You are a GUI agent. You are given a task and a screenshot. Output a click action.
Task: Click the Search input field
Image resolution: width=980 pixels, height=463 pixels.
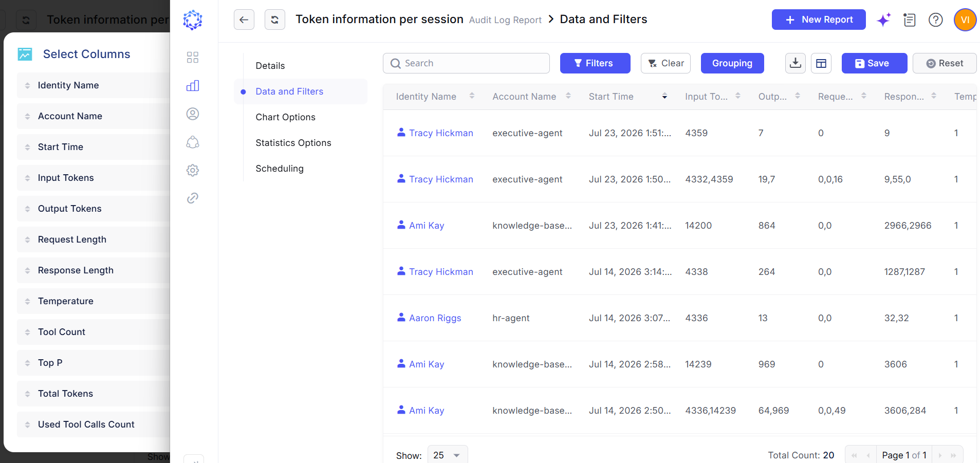pos(466,63)
